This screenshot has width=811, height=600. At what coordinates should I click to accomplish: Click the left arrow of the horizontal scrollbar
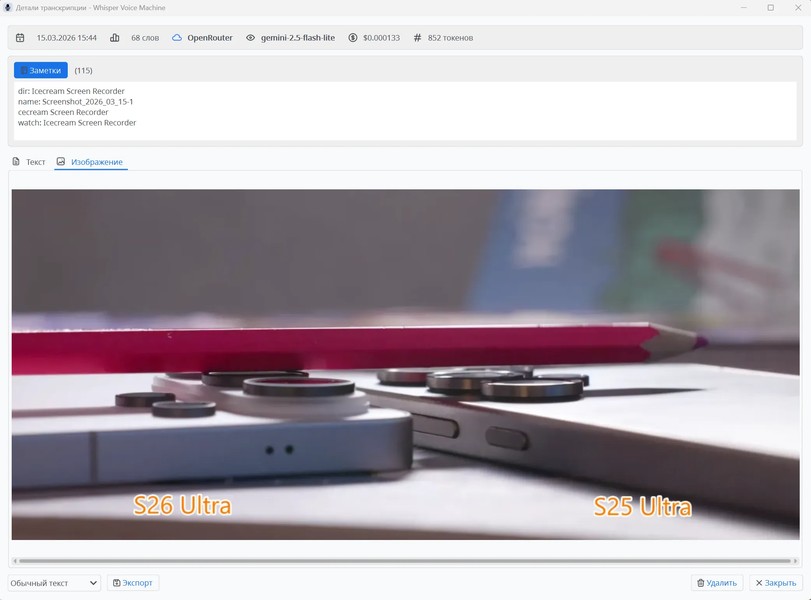tap(15, 561)
